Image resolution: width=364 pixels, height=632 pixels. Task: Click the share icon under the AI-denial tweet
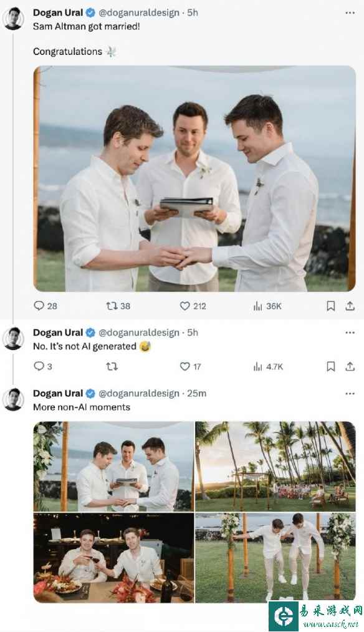(350, 367)
